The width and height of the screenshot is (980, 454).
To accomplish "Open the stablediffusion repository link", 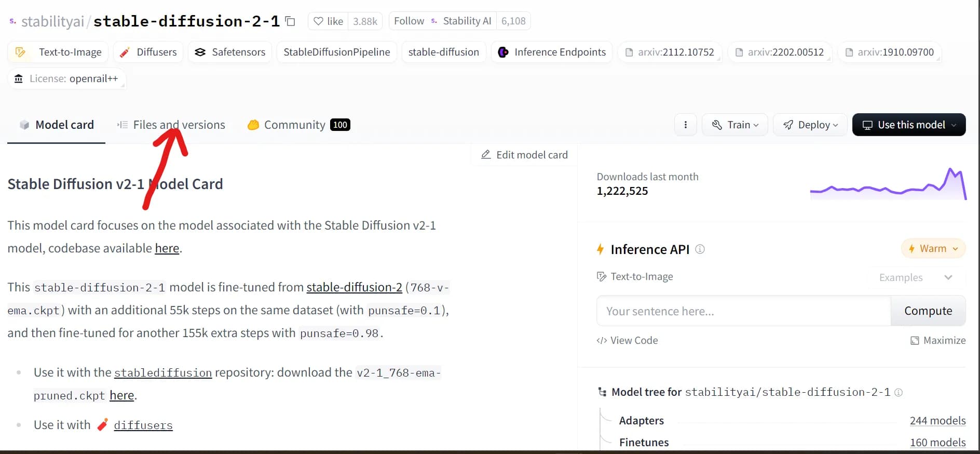I will 163,373.
